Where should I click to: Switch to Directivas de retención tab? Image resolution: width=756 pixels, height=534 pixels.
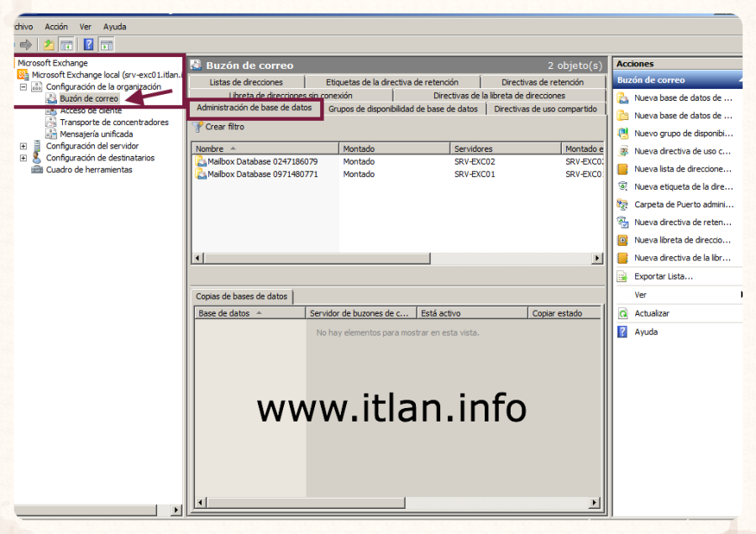(542, 82)
